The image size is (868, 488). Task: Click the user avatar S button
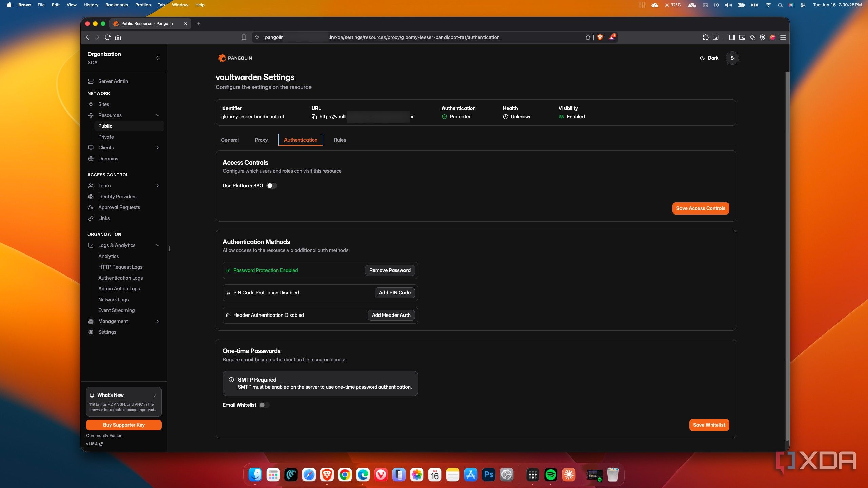(x=732, y=58)
